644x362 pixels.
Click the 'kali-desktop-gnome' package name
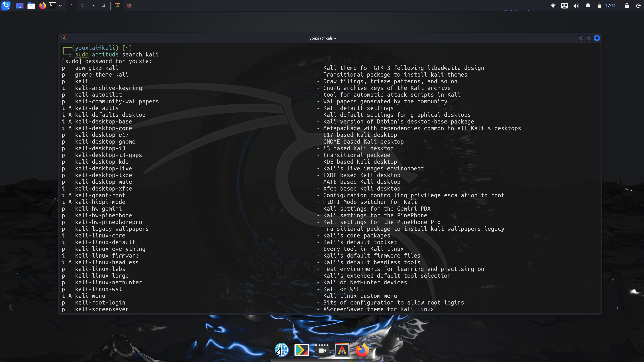click(105, 142)
